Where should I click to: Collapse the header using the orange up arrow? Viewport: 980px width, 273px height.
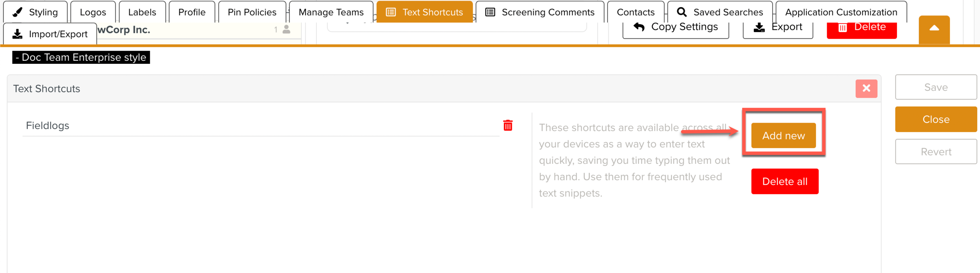point(935,28)
